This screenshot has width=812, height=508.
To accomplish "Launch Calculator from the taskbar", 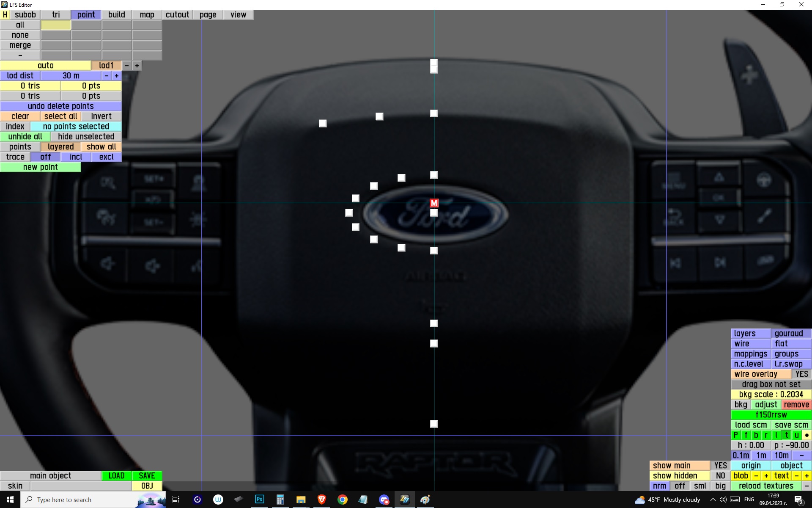I will click(280, 500).
